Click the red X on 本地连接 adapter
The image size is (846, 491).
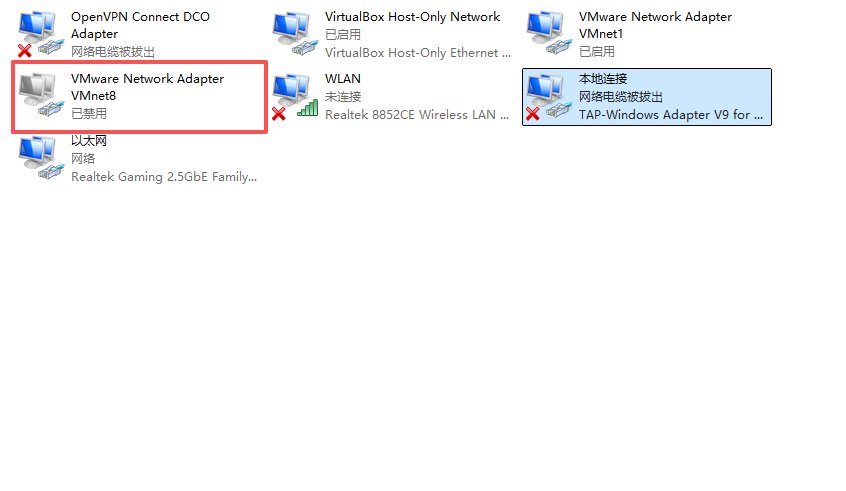[533, 113]
